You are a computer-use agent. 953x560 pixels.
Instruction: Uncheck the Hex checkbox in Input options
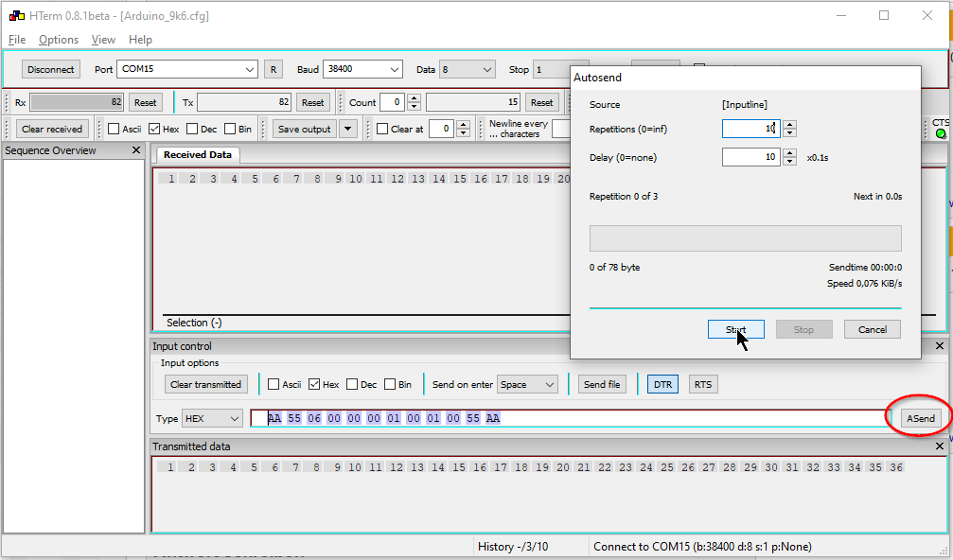pos(314,384)
